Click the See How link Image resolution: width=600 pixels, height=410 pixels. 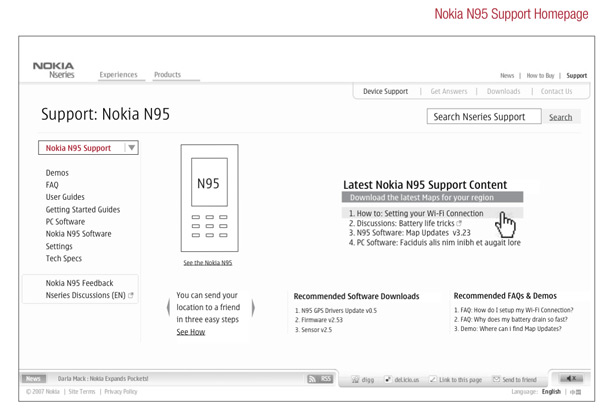pyautogui.click(x=191, y=332)
